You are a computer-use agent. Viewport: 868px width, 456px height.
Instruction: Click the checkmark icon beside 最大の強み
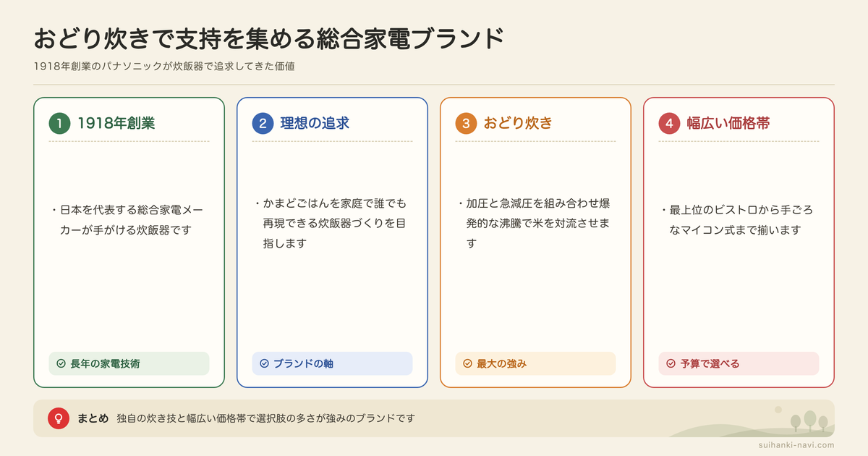[467, 363]
